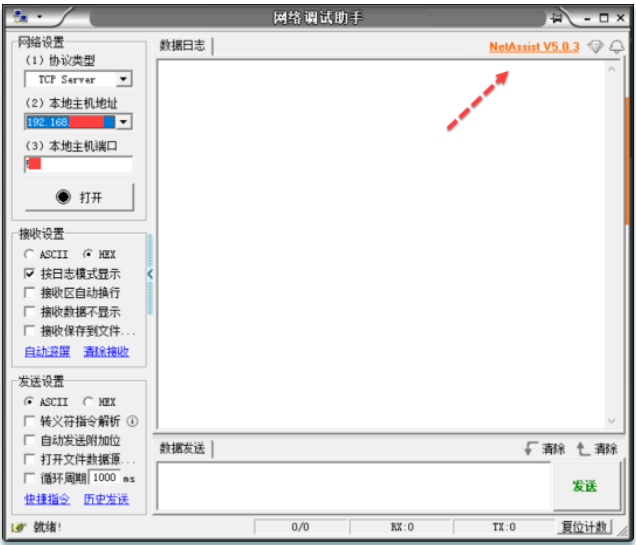
Task: Open the NetAssist V5.0.3 link
Action: point(533,47)
